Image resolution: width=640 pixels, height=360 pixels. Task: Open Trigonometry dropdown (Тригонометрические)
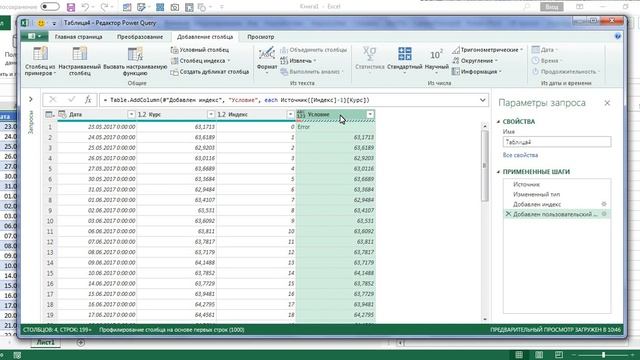click(487, 50)
